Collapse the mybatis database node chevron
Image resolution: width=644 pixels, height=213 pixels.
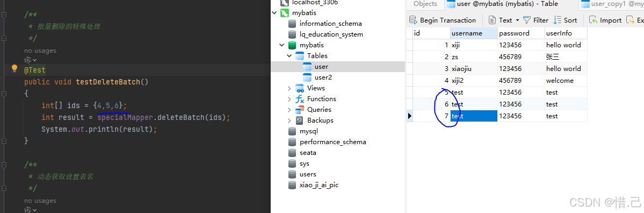coord(282,45)
